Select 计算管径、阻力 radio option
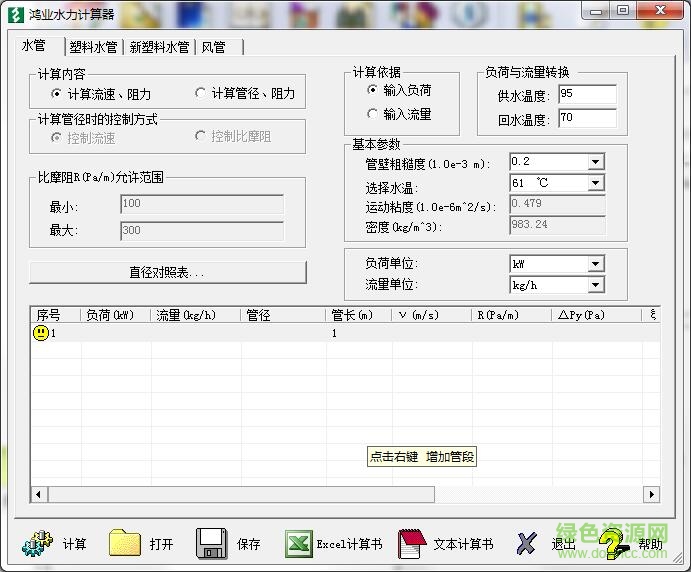The image size is (691, 572). coord(201,94)
